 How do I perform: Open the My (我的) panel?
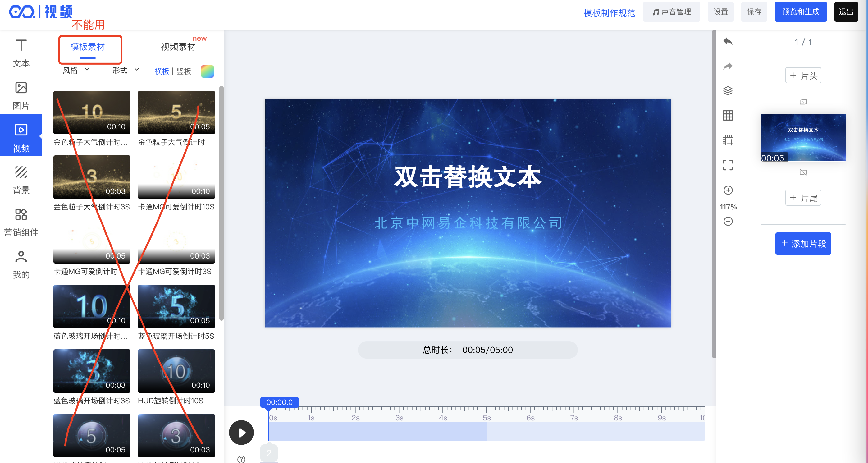point(21,264)
